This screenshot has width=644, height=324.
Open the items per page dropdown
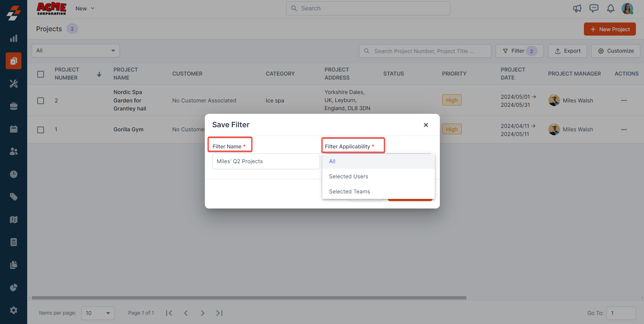[x=98, y=313]
